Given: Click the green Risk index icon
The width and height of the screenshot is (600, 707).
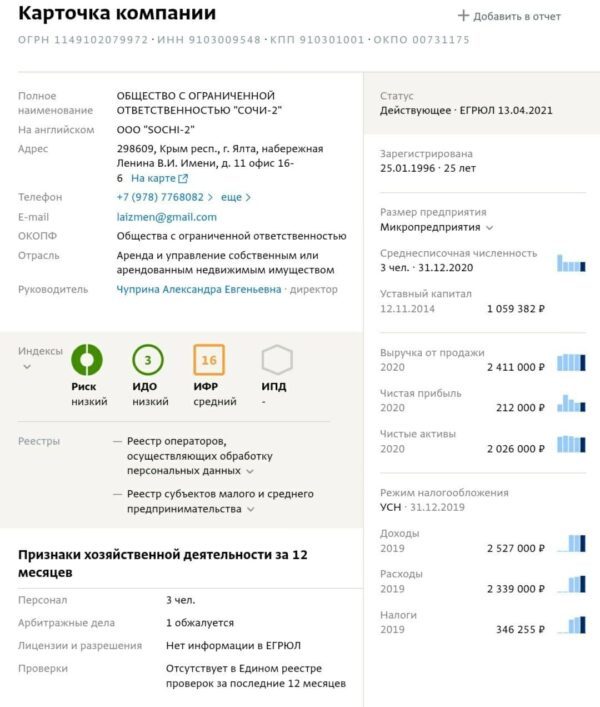Looking at the screenshot, I should tap(87, 360).
